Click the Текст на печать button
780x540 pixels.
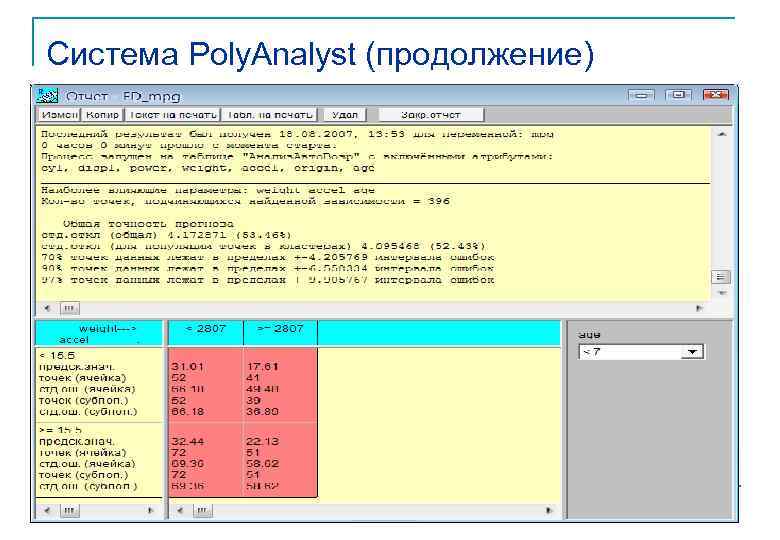tap(172, 115)
